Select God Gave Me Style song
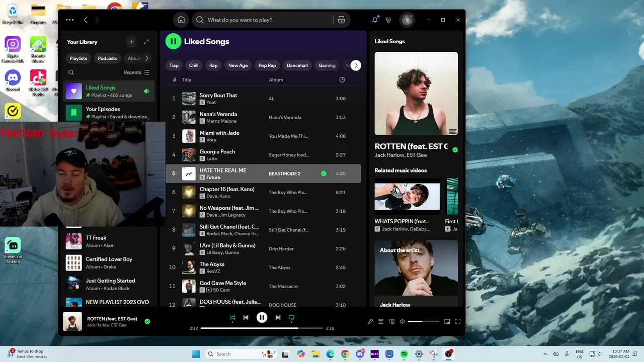Viewport: 644px width, 362px height. [x=263, y=286]
